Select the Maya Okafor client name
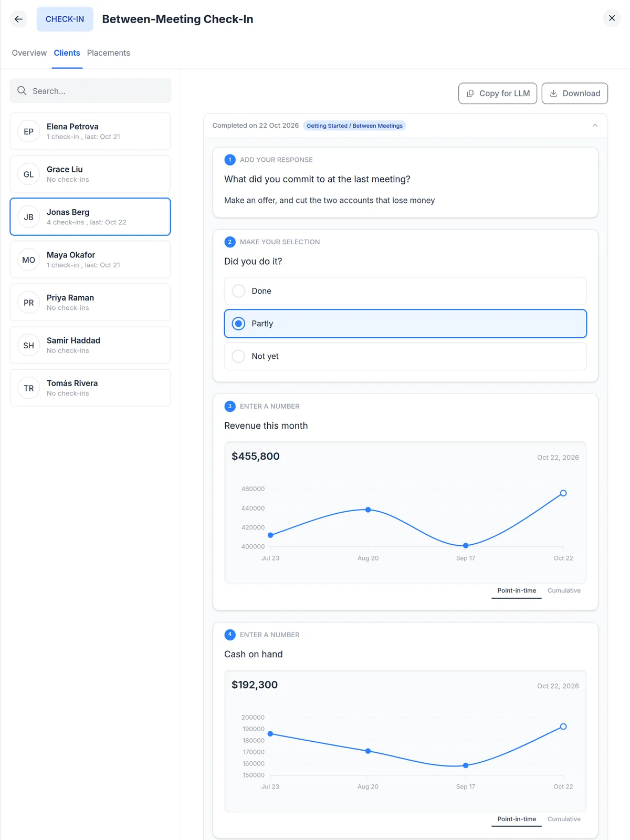This screenshot has height=840, width=630. tap(71, 255)
